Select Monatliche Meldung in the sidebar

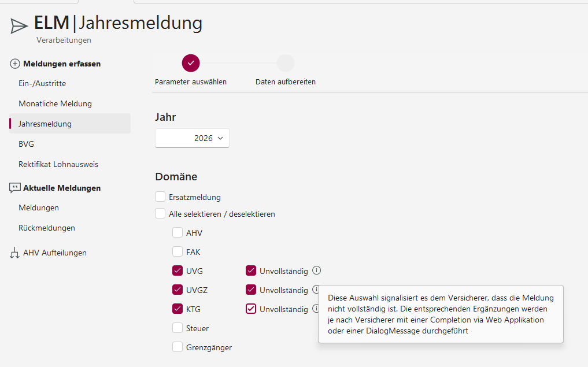pos(55,103)
